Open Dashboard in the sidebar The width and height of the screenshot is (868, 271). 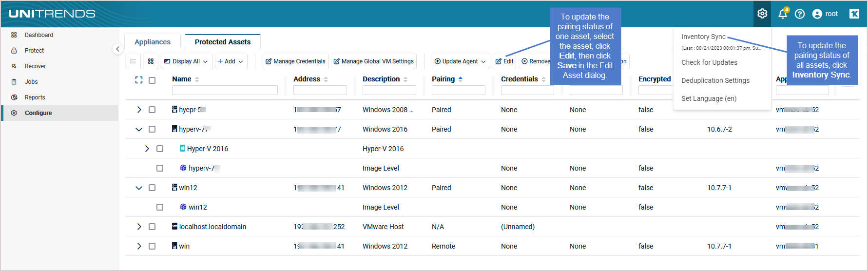coord(60,35)
